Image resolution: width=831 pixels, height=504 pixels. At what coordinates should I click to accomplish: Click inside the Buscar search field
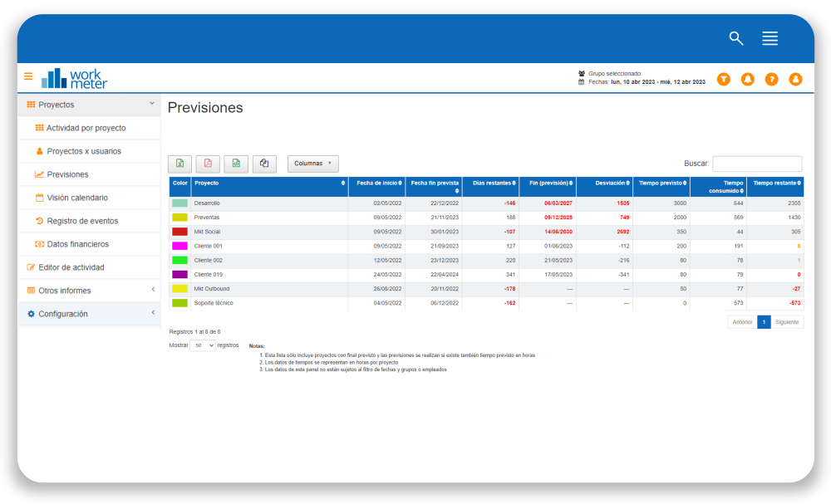757,163
